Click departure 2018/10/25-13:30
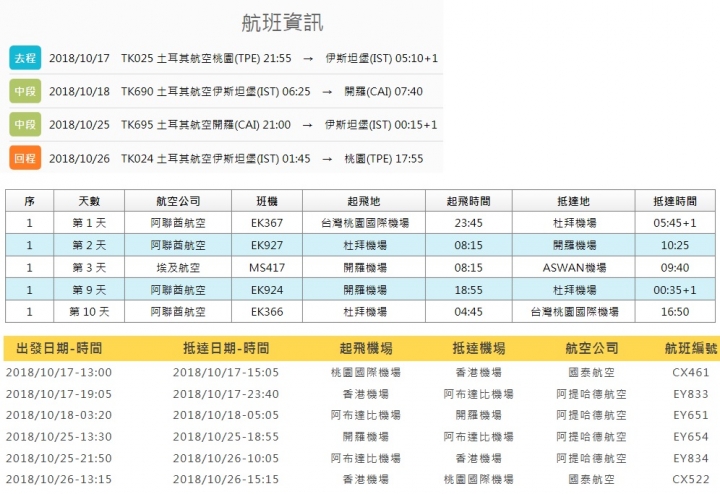This screenshot has height=494, width=720. point(59,437)
